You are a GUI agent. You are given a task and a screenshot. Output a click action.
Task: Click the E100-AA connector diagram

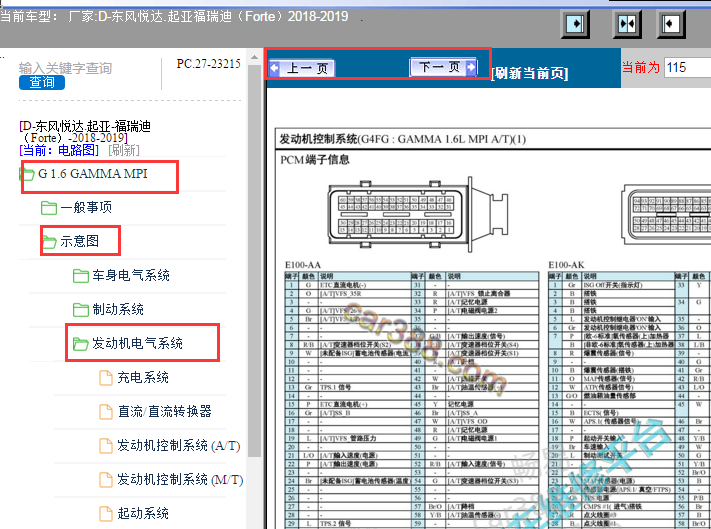(418, 216)
